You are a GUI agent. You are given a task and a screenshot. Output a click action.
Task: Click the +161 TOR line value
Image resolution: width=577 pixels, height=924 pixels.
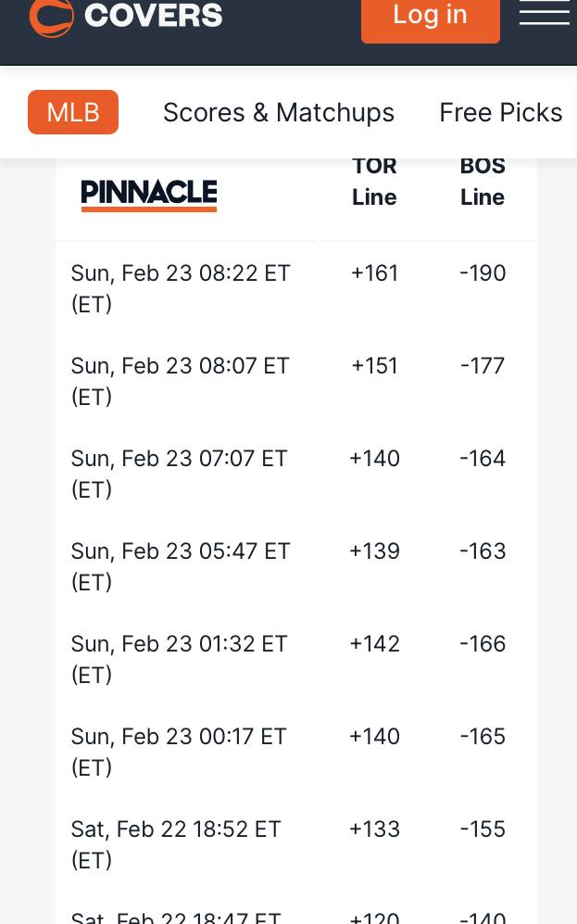374,273
